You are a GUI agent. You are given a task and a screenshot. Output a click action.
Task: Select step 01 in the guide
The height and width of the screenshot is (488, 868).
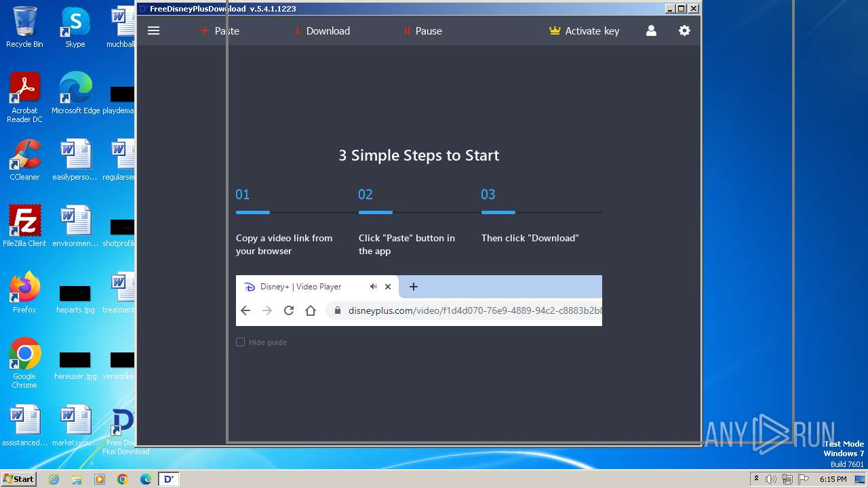(x=243, y=195)
